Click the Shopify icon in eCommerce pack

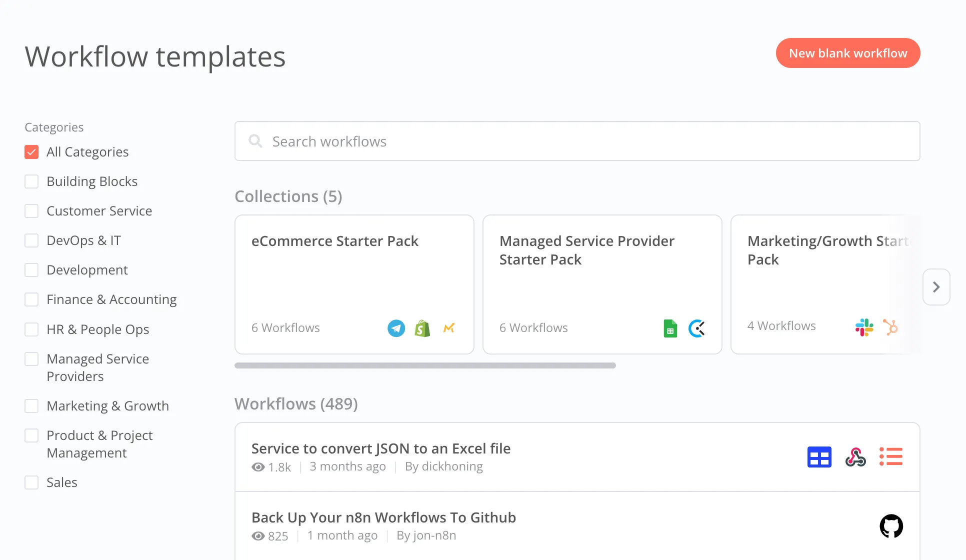(422, 328)
